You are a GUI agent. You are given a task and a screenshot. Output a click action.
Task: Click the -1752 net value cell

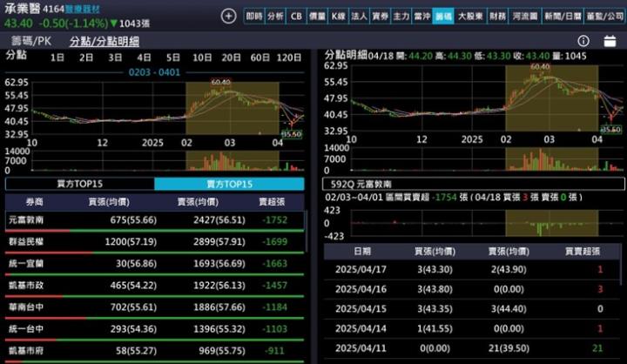pos(274,220)
